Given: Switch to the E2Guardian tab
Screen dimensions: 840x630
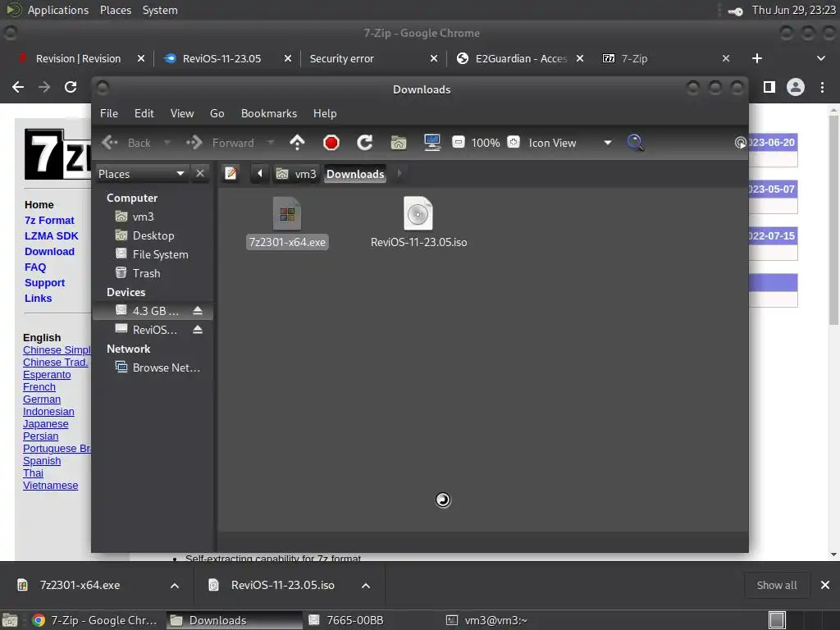Looking at the screenshot, I should 521,58.
